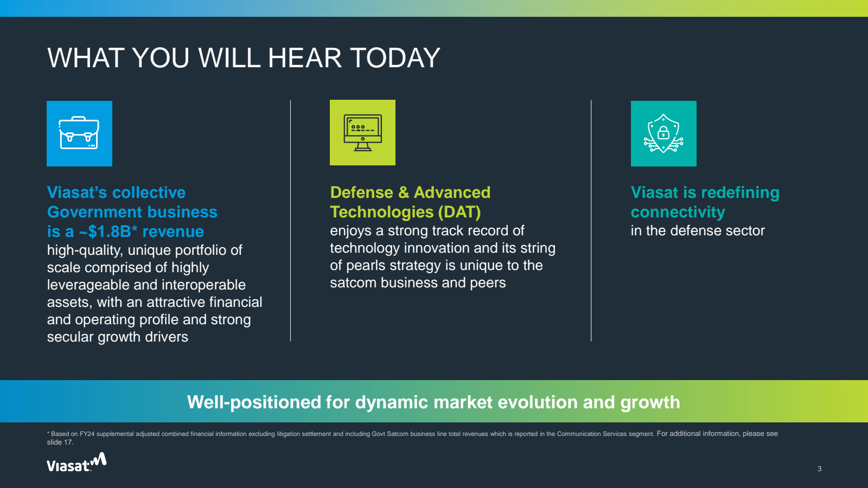The width and height of the screenshot is (868, 488).
Task: Click 'Viasat's collective' heading line
Action: pyautogui.click(x=116, y=192)
